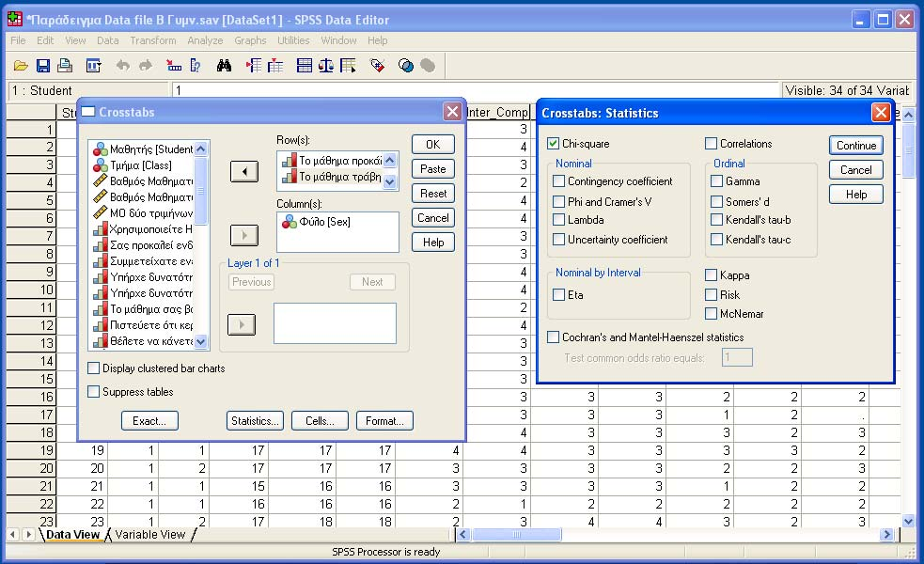
Task: Click the Undo arrow icon
Action: pyautogui.click(x=122, y=66)
